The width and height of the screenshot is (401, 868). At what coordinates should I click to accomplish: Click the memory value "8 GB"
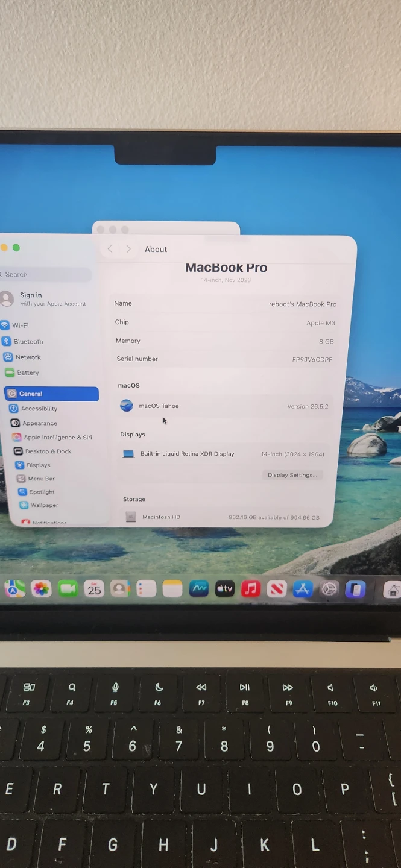coord(326,341)
